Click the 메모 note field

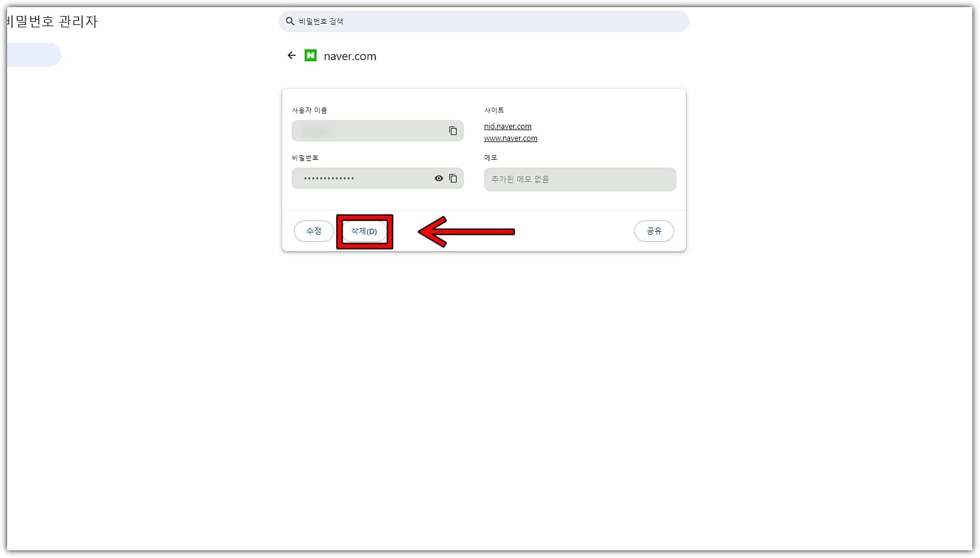580,179
